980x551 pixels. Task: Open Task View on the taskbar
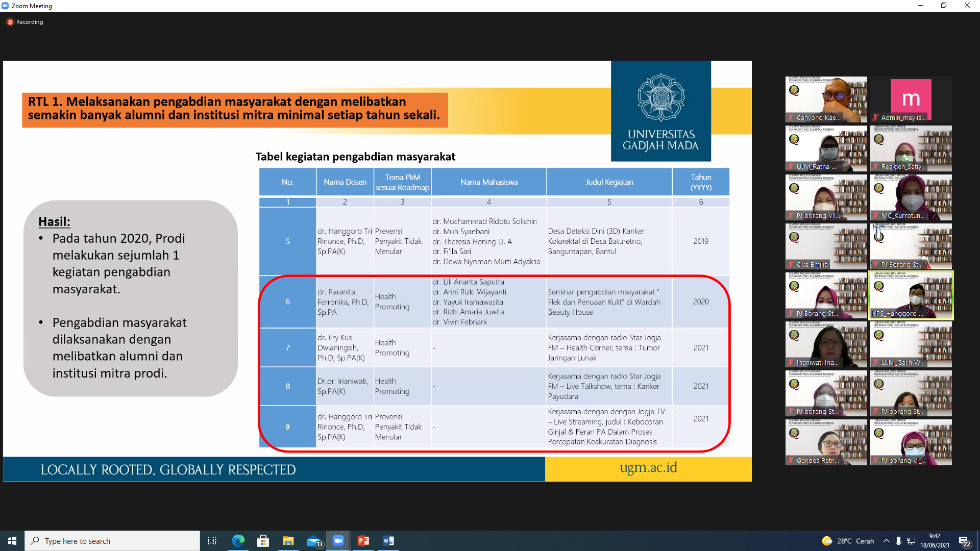212,541
